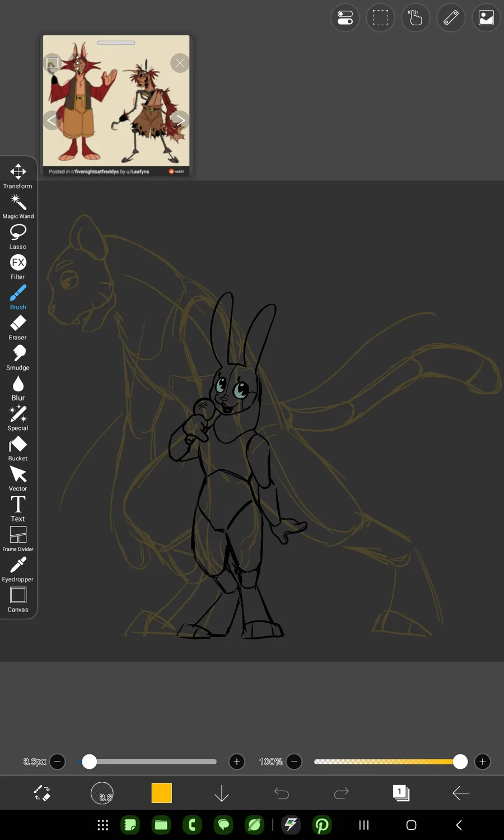This screenshot has width=504, height=840.
Task: Open the selection area menu
Action: (380, 18)
